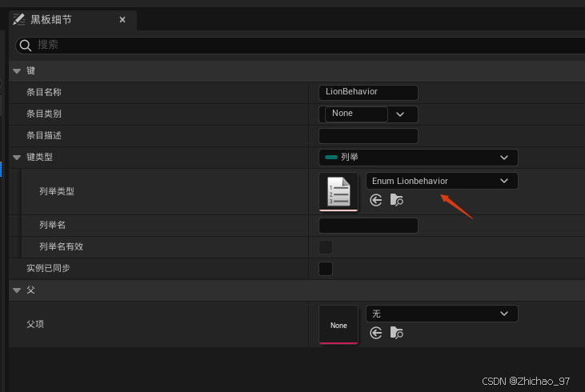Open the 条目类别 None dropdown arrow
The height and width of the screenshot is (392, 585).
(x=400, y=114)
